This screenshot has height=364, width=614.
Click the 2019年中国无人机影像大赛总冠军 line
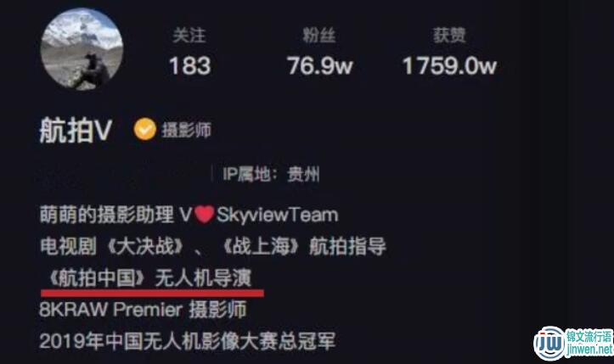188,341
